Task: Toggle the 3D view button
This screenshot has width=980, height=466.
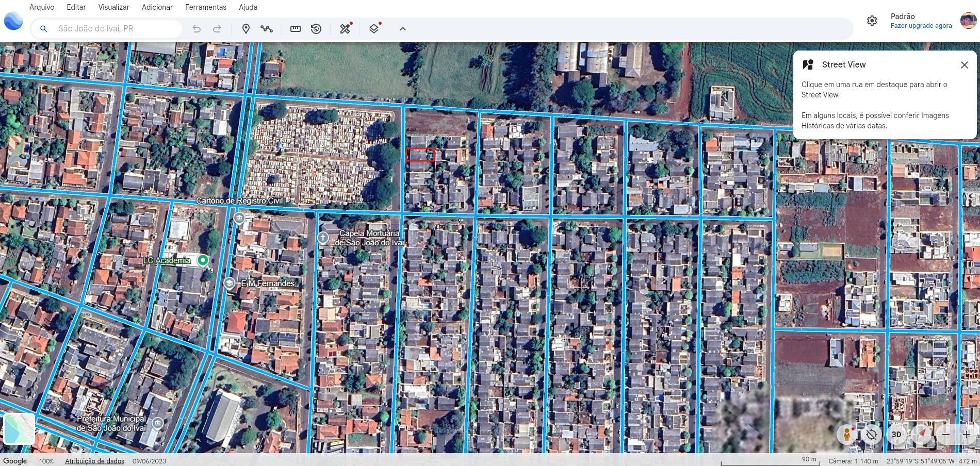Action: tap(896, 435)
